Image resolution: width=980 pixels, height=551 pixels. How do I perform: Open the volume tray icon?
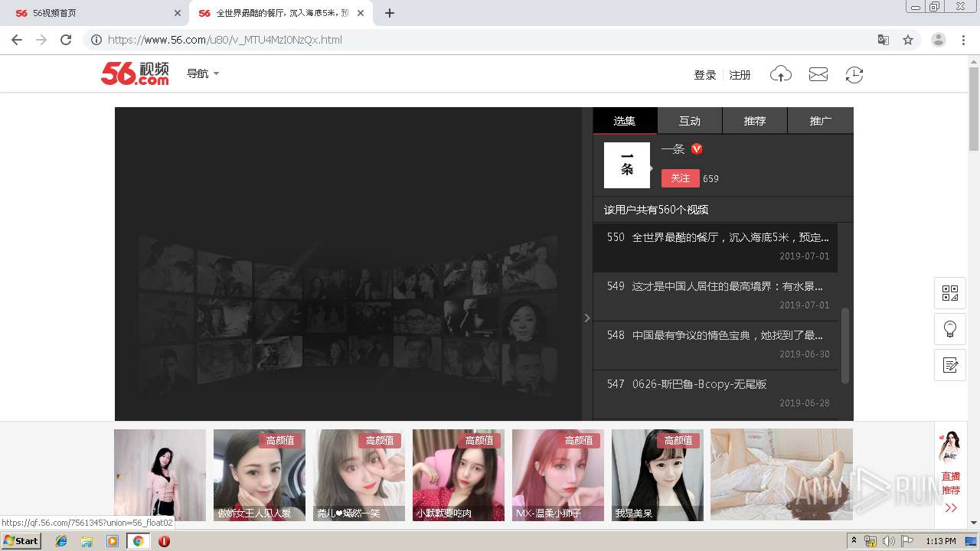point(889,541)
